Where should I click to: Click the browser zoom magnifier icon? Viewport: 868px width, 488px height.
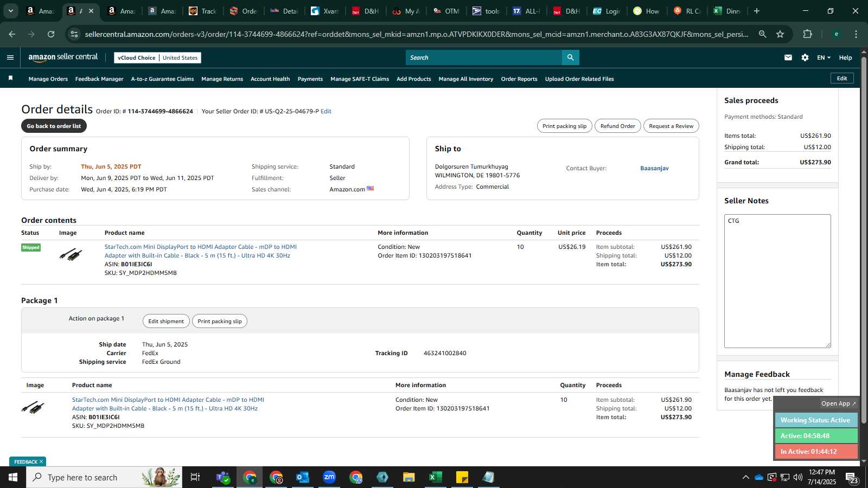(x=762, y=34)
